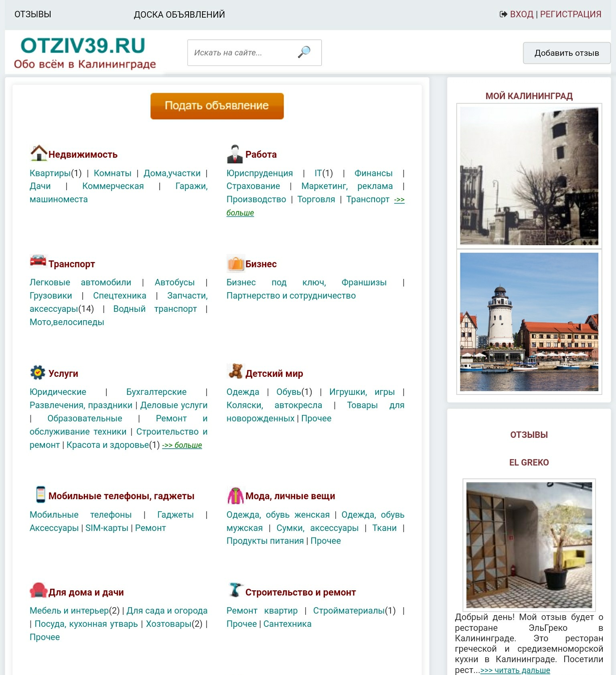
Task: Open the Недвижимость category heading
Action: click(x=83, y=155)
